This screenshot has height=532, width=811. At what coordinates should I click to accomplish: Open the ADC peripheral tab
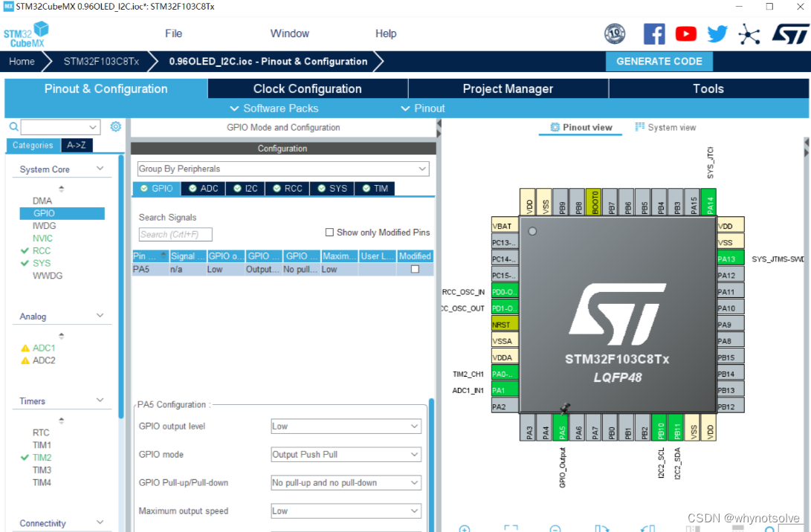pyautogui.click(x=203, y=188)
